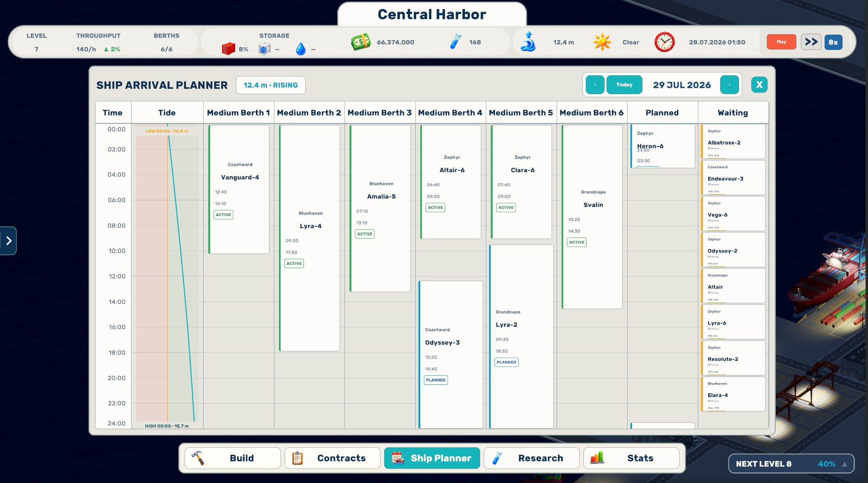The height and width of the screenshot is (483, 868).
Task: Go to previous day in planner
Action: tap(595, 85)
